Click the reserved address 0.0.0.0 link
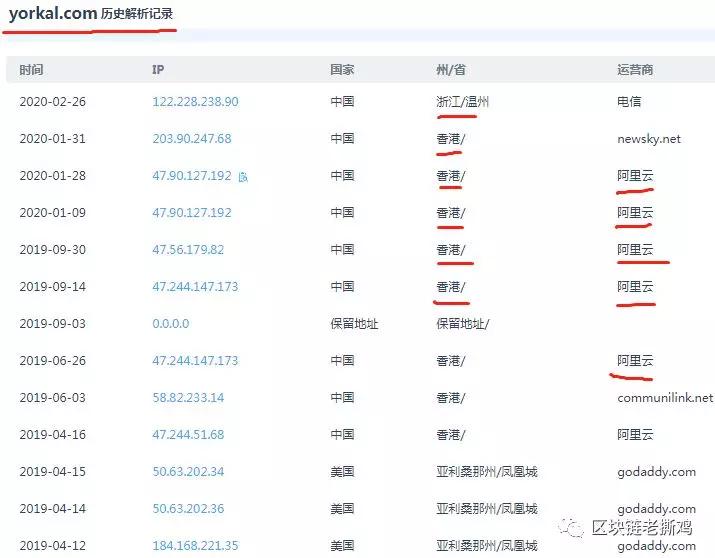The image size is (715, 558). click(x=170, y=324)
